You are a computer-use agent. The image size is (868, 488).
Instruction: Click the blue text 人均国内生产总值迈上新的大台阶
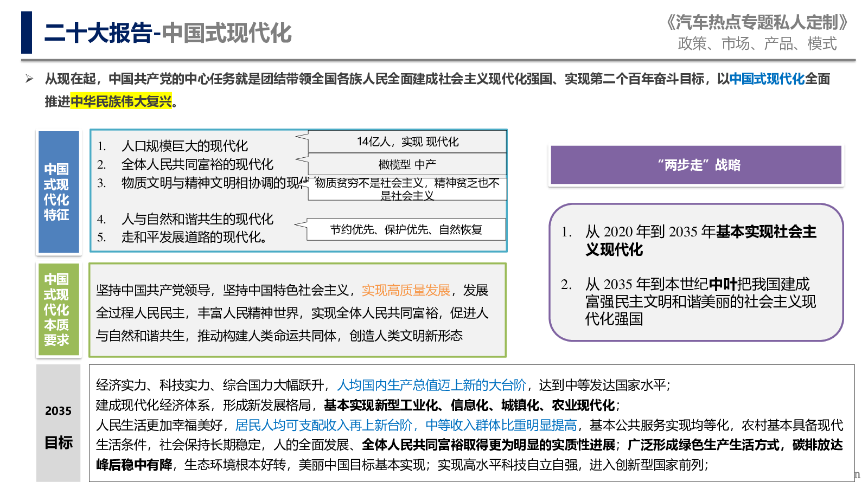(432, 386)
